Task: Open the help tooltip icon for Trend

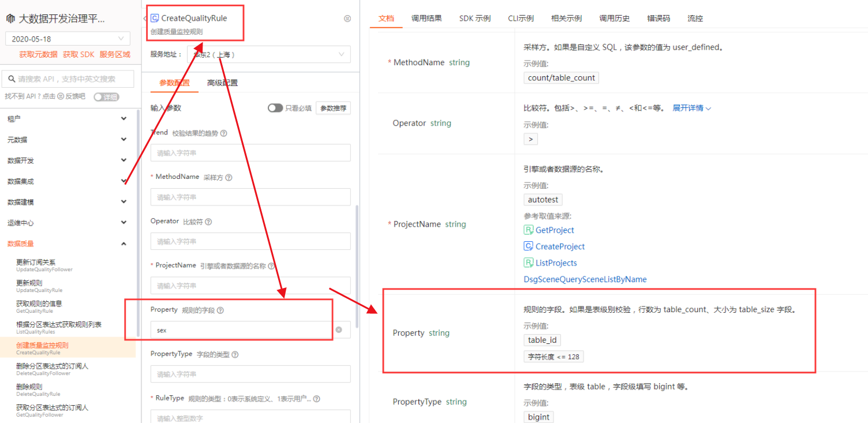Action: [223, 133]
